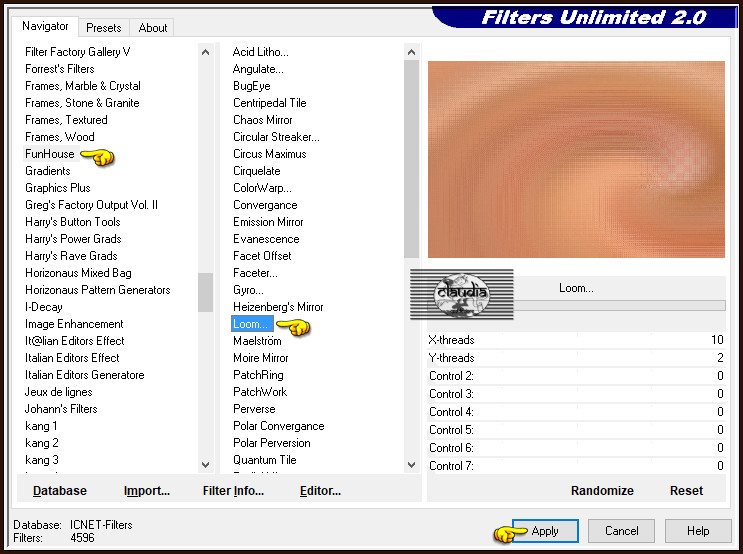Click the filter preview image
The image size is (743, 554).
pos(576,159)
